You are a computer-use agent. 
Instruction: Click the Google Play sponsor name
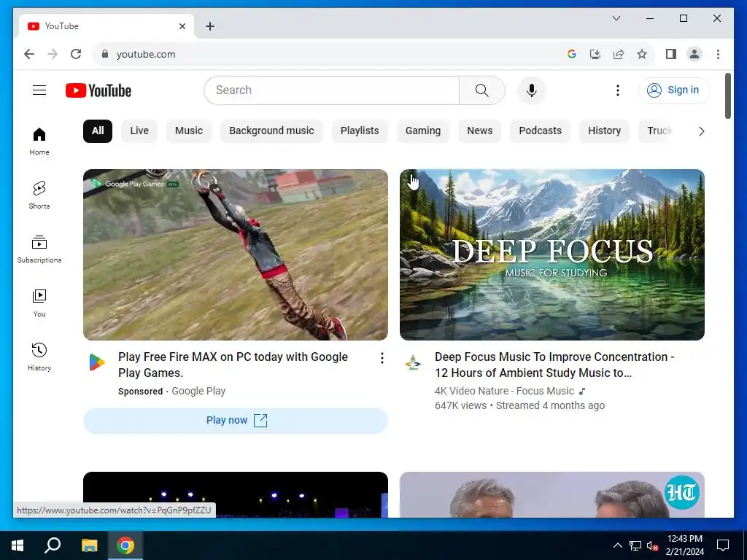point(198,391)
